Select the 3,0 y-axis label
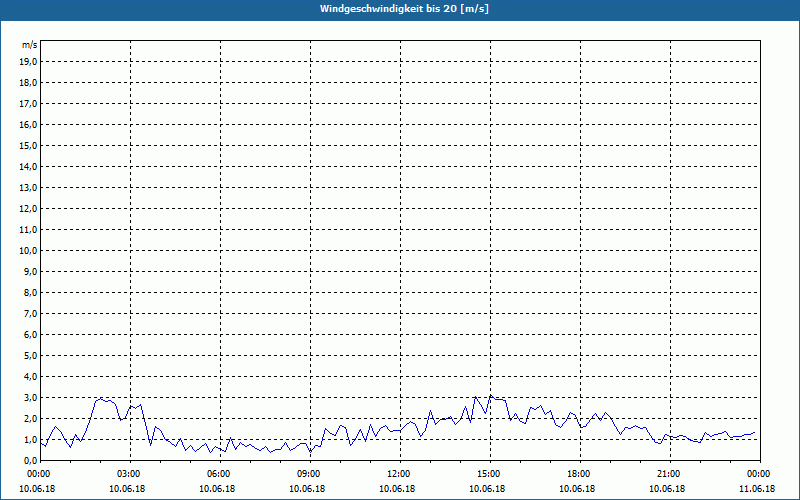The height and width of the screenshot is (500, 800). point(31,397)
